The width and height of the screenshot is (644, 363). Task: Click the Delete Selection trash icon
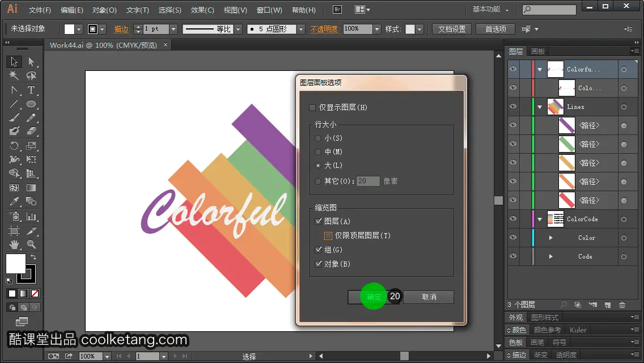[x=622, y=305]
